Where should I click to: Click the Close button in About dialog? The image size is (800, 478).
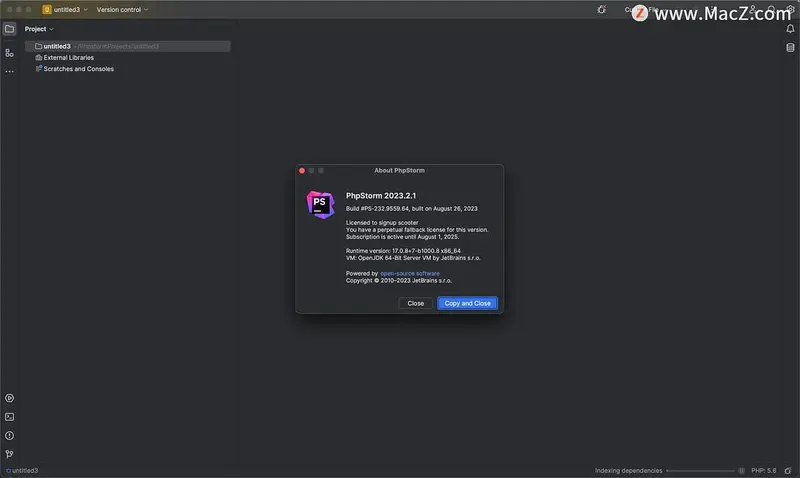click(415, 303)
